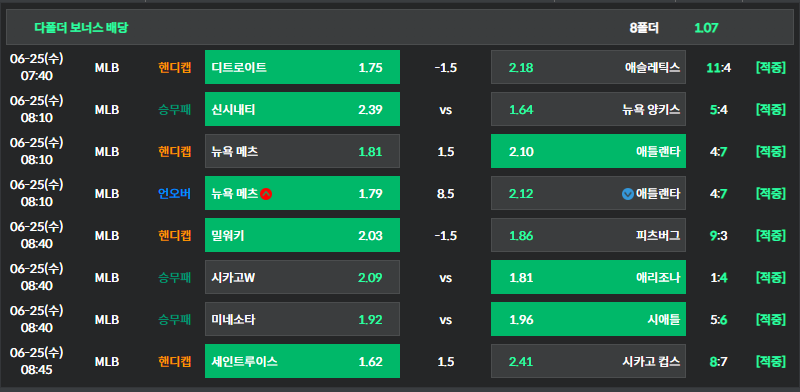Pick 뉴욕 메츠 1.81 handicap option
Viewport: 800px width, 392px height.
[303, 151]
